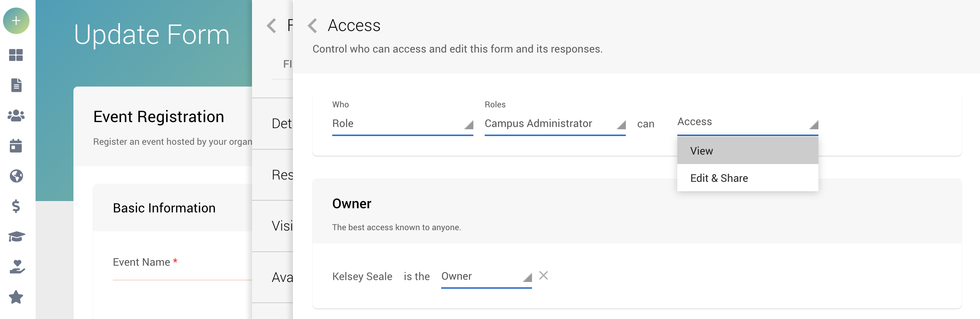This screenshot has width=980, height=319.
Task: Go back using the left panel chevron
Action: [272, 26]
